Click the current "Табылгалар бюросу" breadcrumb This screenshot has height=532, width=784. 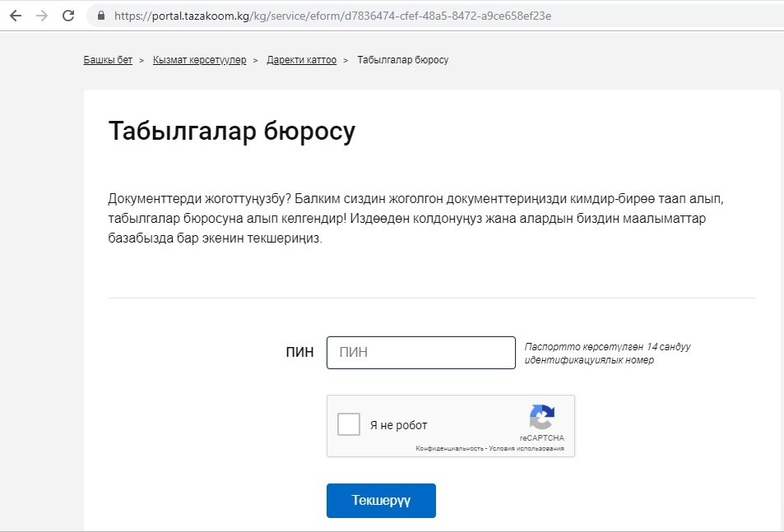click(x=402, y=60)
